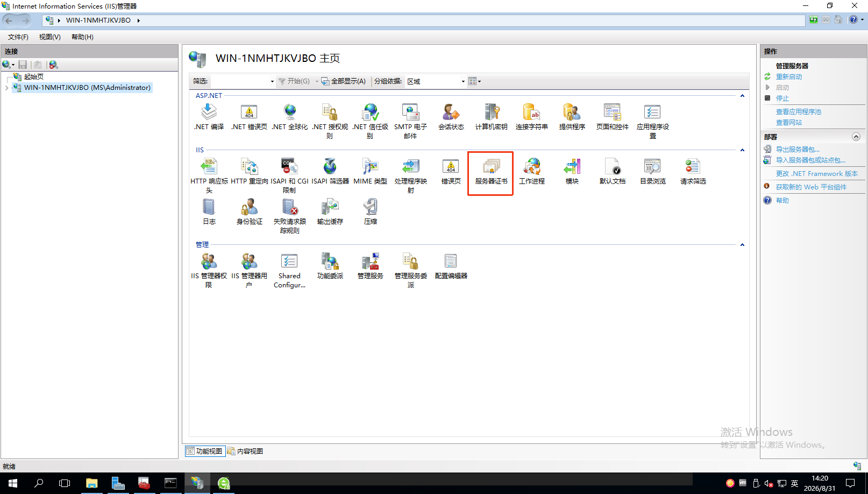
Task: Open the 身份验证 icon
Action: (249, 212)
